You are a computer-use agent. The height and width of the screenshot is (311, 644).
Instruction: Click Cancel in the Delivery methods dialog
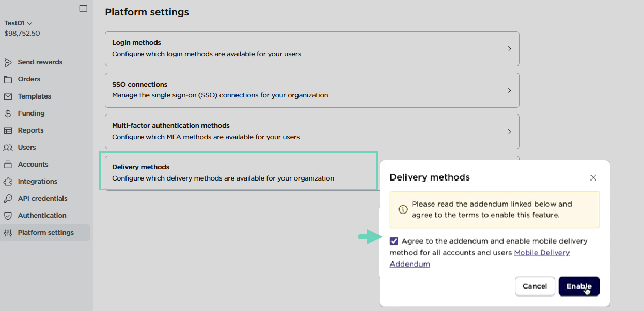click(535, 286)
